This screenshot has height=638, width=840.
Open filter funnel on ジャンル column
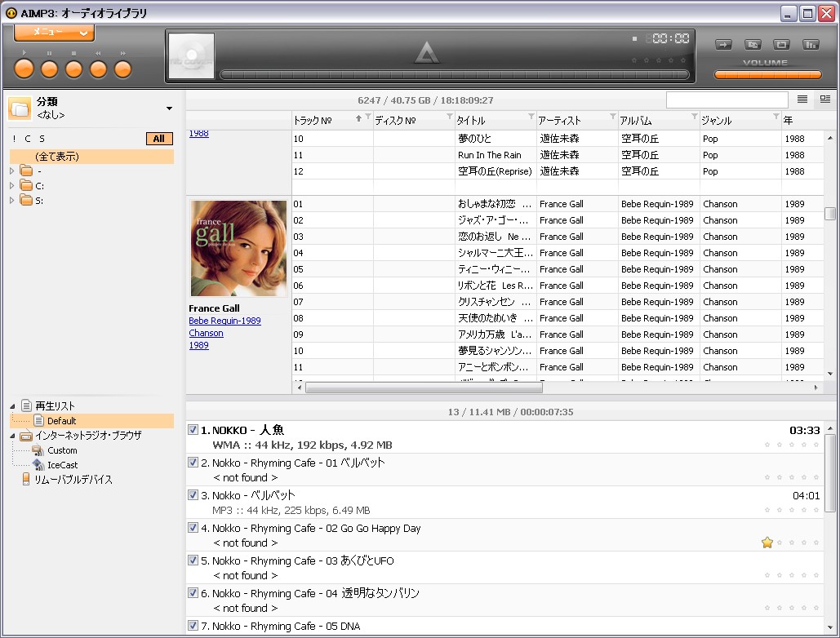click(x=776, y=117)
